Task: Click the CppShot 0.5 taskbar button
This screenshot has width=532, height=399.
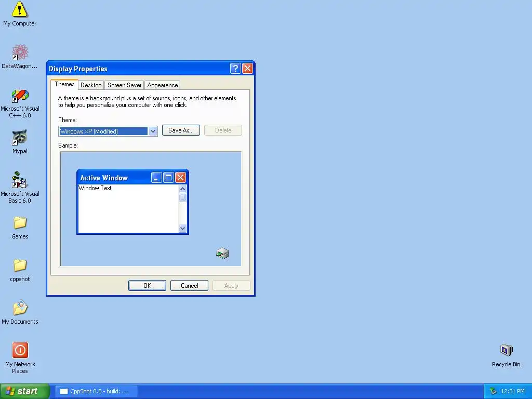Action: [96, 392]
